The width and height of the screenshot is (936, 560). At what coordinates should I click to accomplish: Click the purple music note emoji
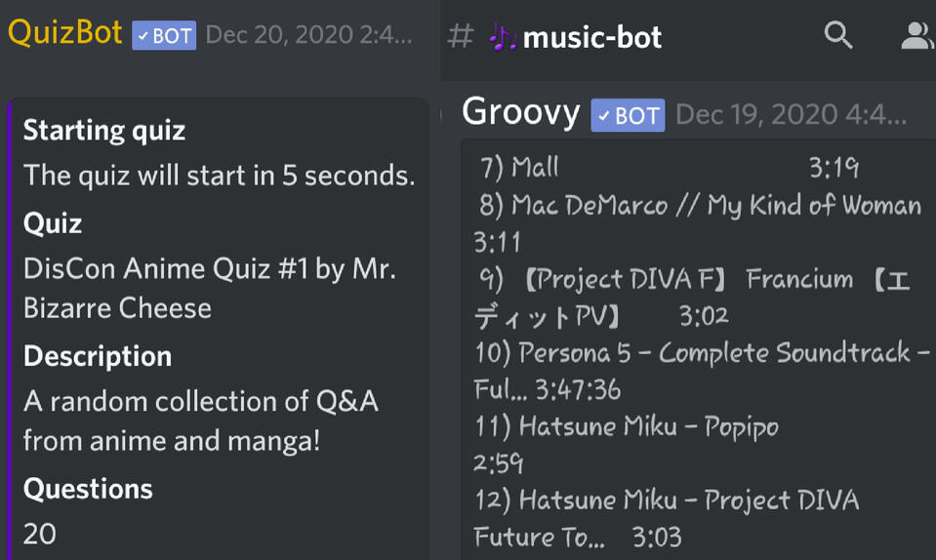503,38
